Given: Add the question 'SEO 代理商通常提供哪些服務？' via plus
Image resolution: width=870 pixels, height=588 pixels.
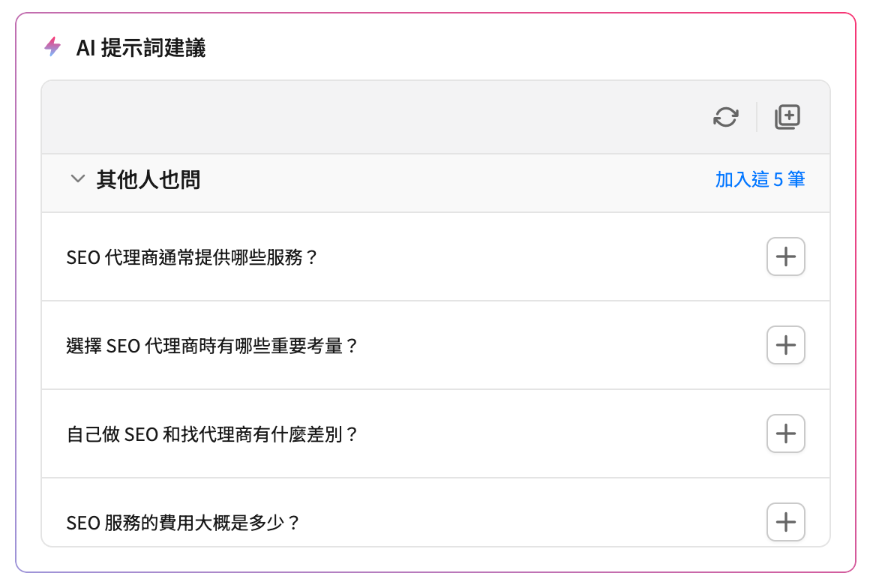Looking at the screenshot, I should 786,256.
